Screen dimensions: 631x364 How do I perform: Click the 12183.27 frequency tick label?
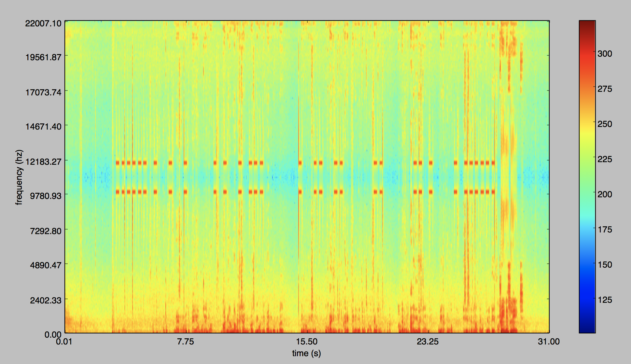43,161
